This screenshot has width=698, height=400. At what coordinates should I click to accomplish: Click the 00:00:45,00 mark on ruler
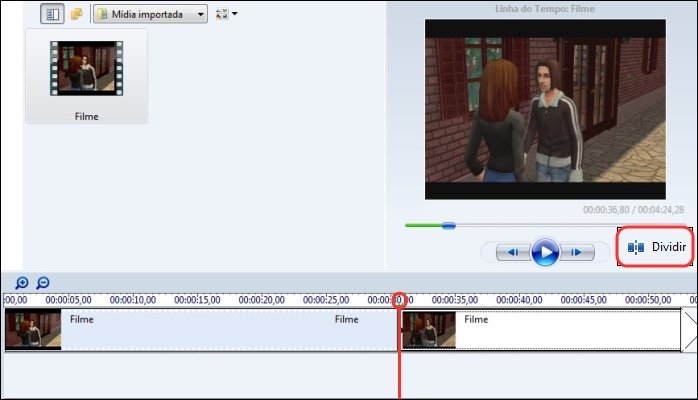[584, 300]
